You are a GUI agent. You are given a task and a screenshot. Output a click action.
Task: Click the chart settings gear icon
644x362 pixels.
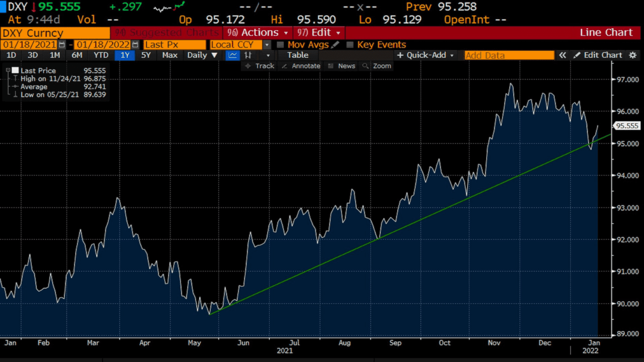(633, 55)
